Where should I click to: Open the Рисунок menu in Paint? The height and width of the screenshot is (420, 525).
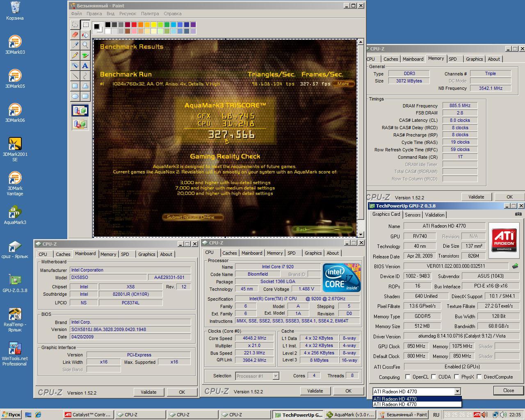point(128,14)
